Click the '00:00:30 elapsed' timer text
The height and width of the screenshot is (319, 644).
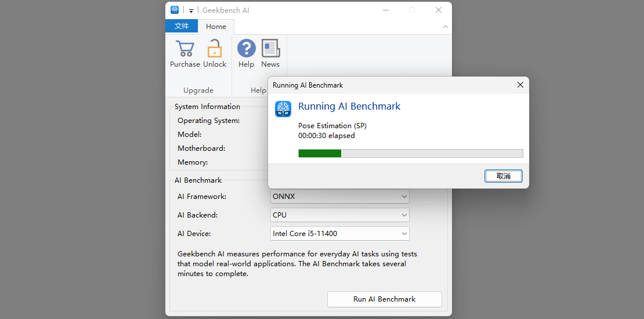(x=327, y=136)
